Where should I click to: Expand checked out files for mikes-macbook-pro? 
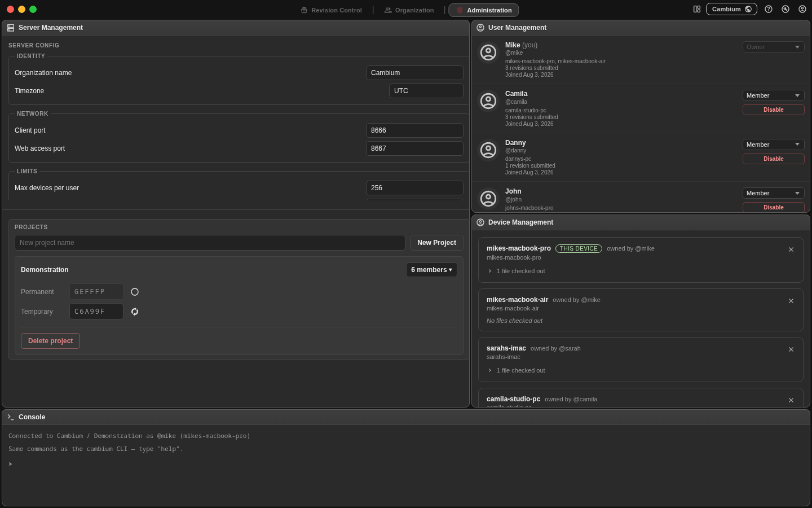tap(516, 271)
